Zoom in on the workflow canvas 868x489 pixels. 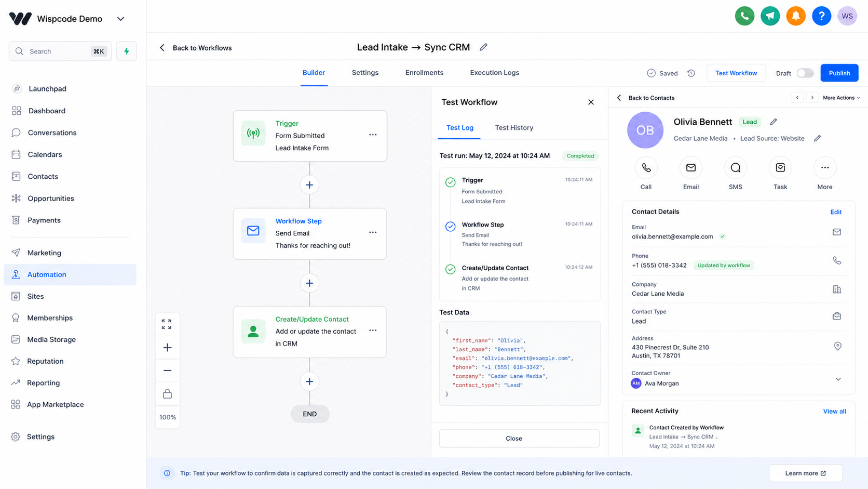pyautogui.click(x=167, y=348)
